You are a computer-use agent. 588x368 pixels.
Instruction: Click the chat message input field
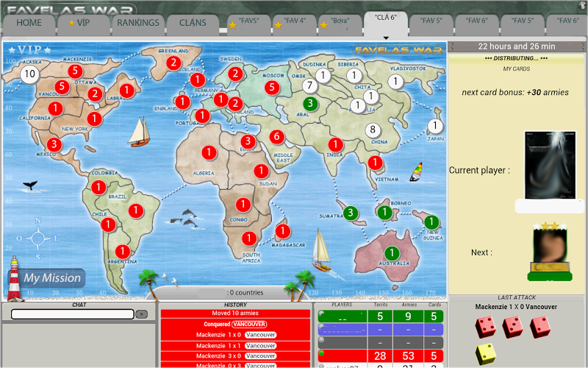[x=73, y=314]
